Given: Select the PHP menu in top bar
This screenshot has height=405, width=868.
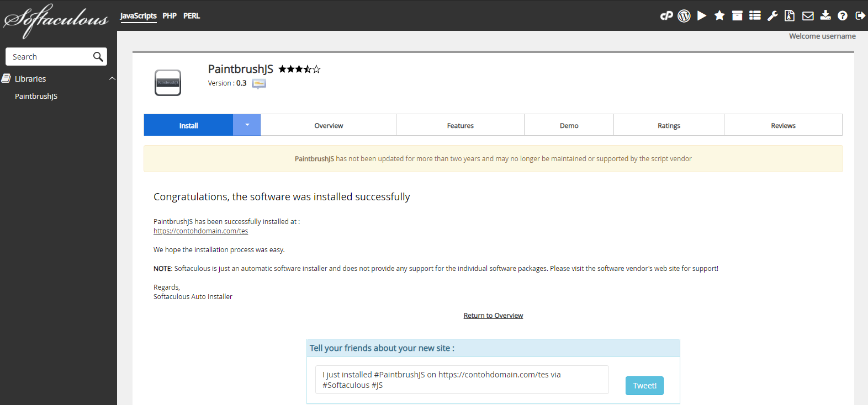Looking at the screenshot, I should (170, 16).
